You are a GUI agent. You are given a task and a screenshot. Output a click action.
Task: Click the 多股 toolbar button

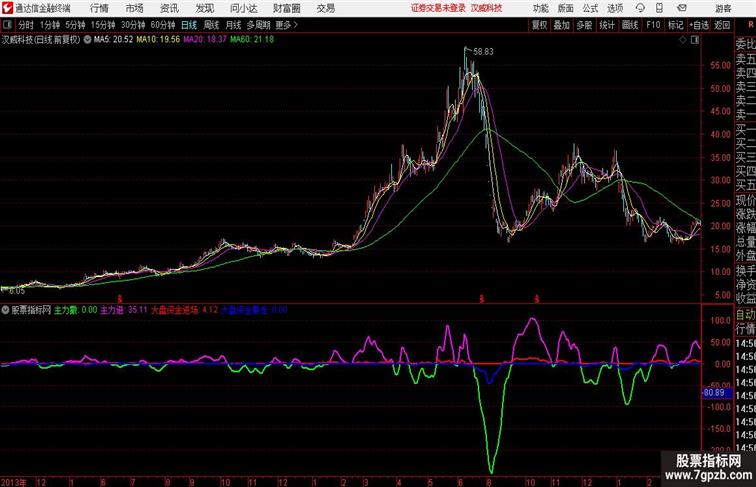click(584, 25)
